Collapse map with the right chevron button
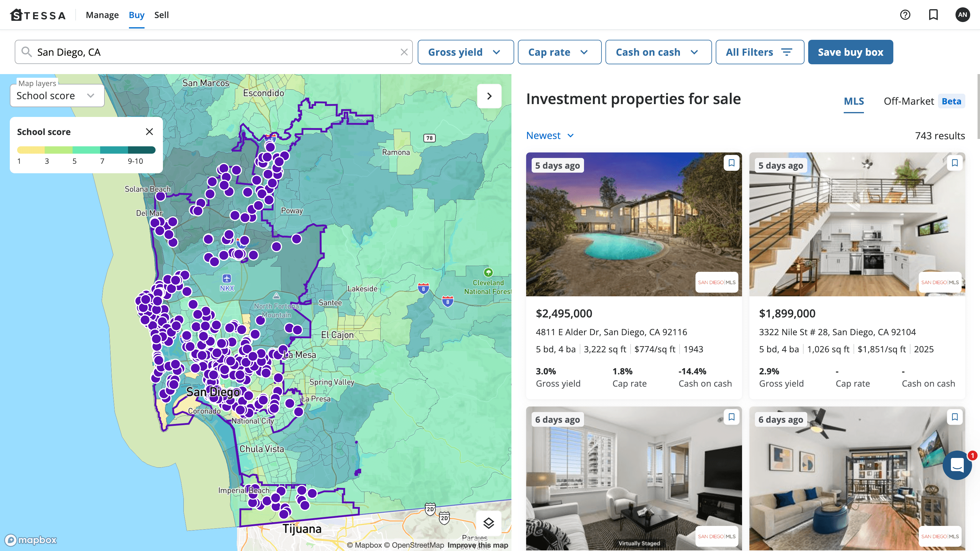Viewport: 980px width, 551px height. click(x=489, y=96)
